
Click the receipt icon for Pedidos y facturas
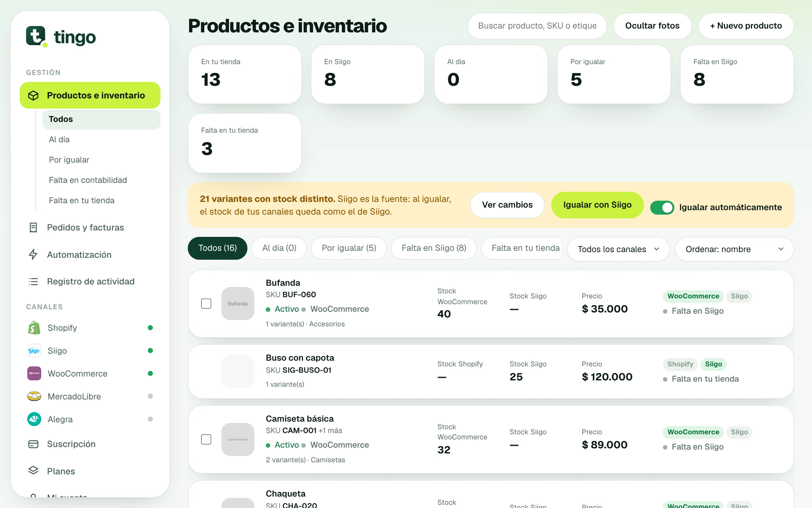point(33,227)
